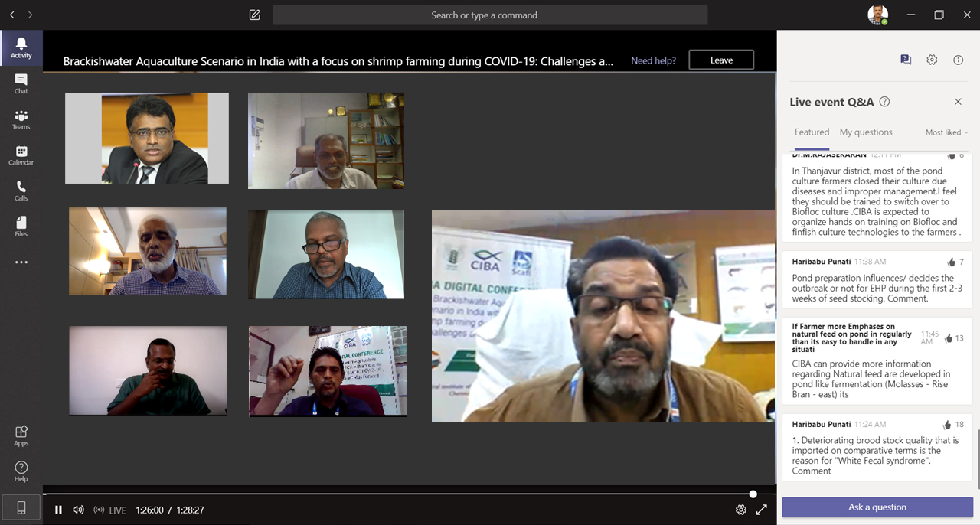Open video quality settings gear
The width and height of the screenshot is (980, 525).
click(741, 510)
